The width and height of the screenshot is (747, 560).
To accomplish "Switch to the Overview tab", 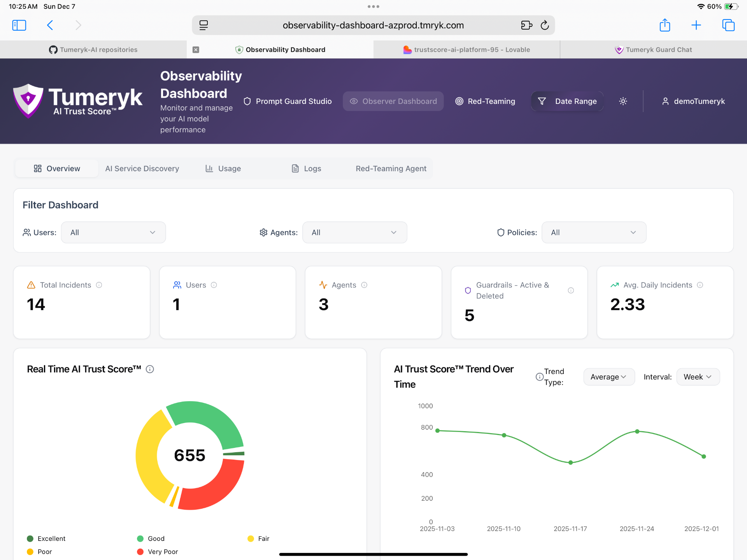I will (57, 169).
